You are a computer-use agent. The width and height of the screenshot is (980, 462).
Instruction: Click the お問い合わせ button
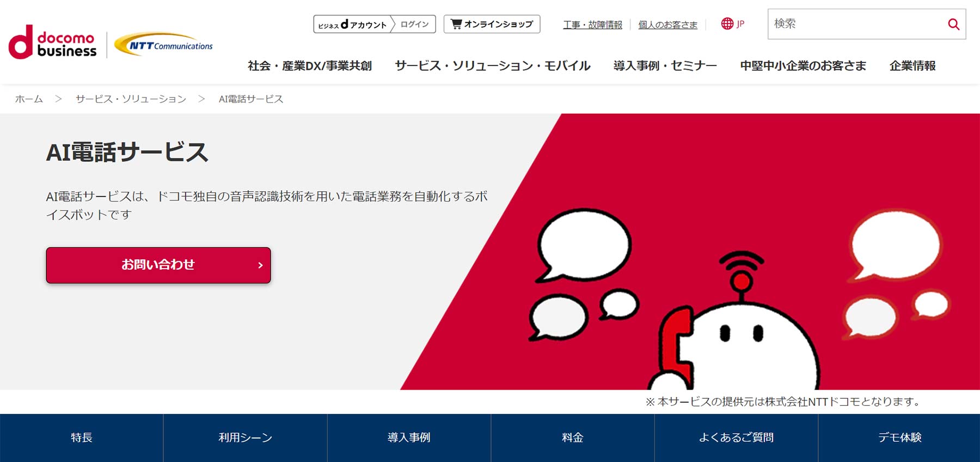(x=158, y=265)
